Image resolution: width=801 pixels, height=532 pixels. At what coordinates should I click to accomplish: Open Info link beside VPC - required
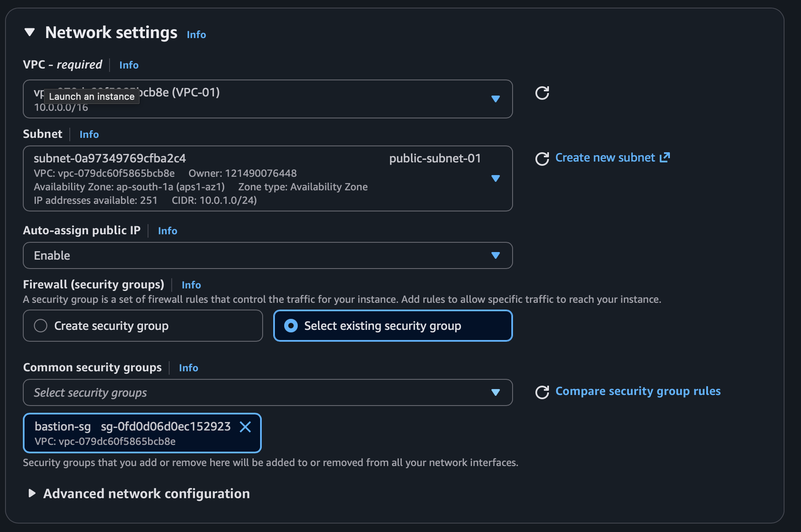129,65
